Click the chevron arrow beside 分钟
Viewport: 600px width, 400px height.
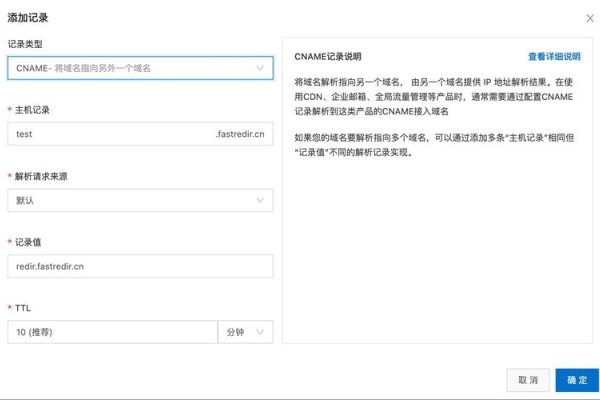(260, 332)
